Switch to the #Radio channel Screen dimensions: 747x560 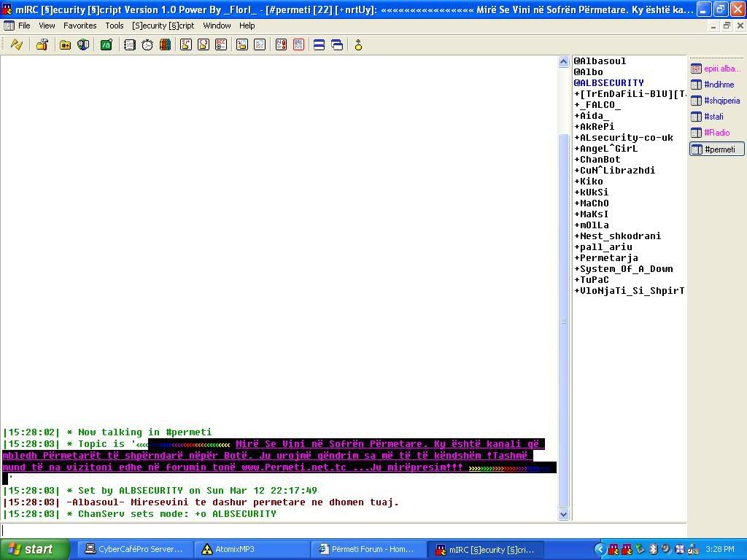tap(716, 133)
